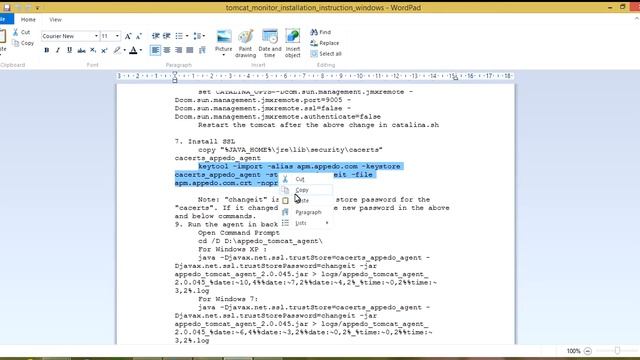Click the right indent marker on ruler
Image resolution: width=640 pixels, height=360 pixels.
[455, 78]
